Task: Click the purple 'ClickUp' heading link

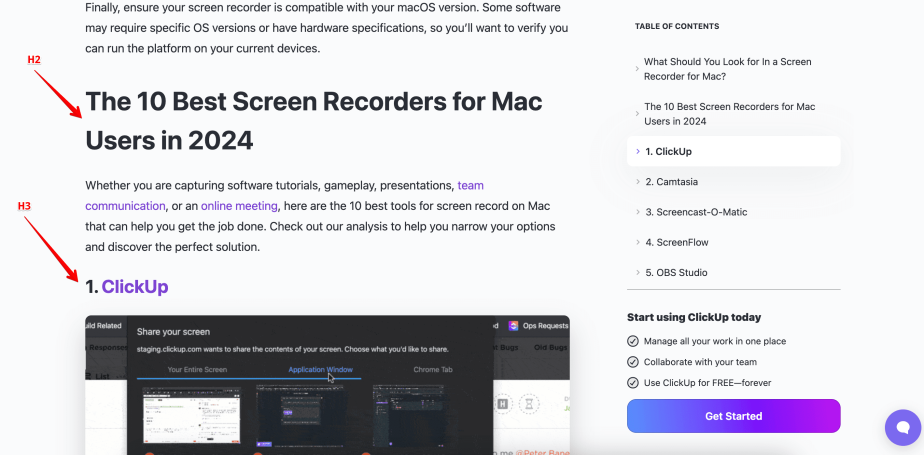Action: pyautogui.click(x=135, y=287)
